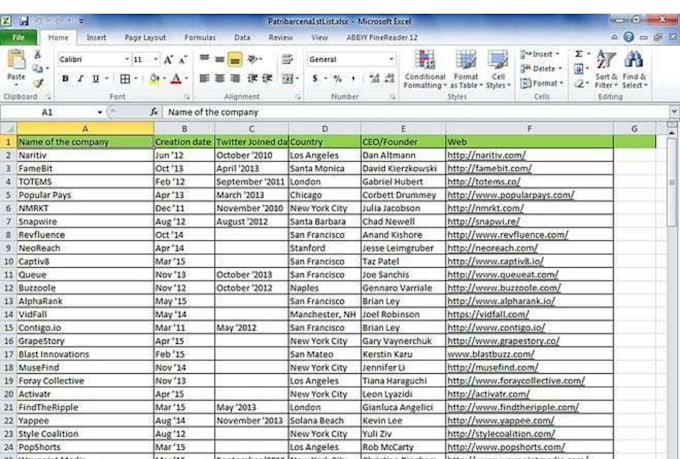Viewport: 680px width, 459px height.
Task: Switch to the Insert tab
Action: point(96,38)
